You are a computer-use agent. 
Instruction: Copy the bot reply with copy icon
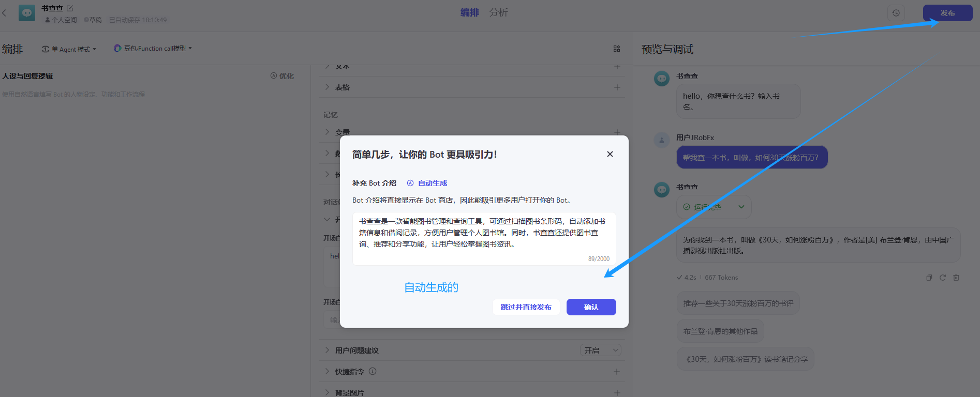coord(929,278)
